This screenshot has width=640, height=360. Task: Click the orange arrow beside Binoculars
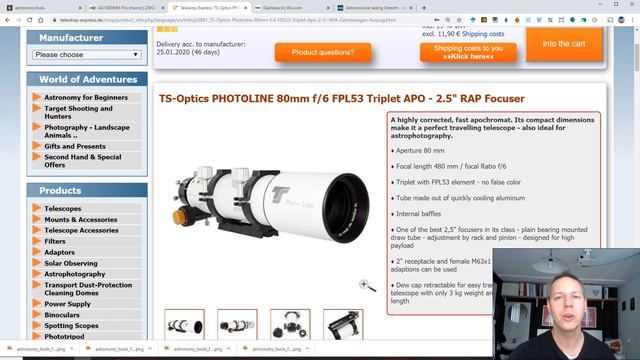[x=37, y=315]
